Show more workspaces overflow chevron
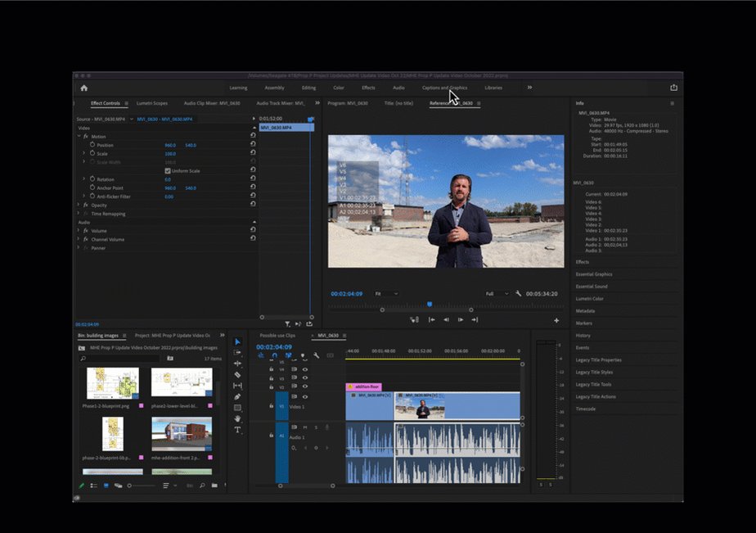The height and width of the screenshot is (533, 756). (x=529, y=88)
